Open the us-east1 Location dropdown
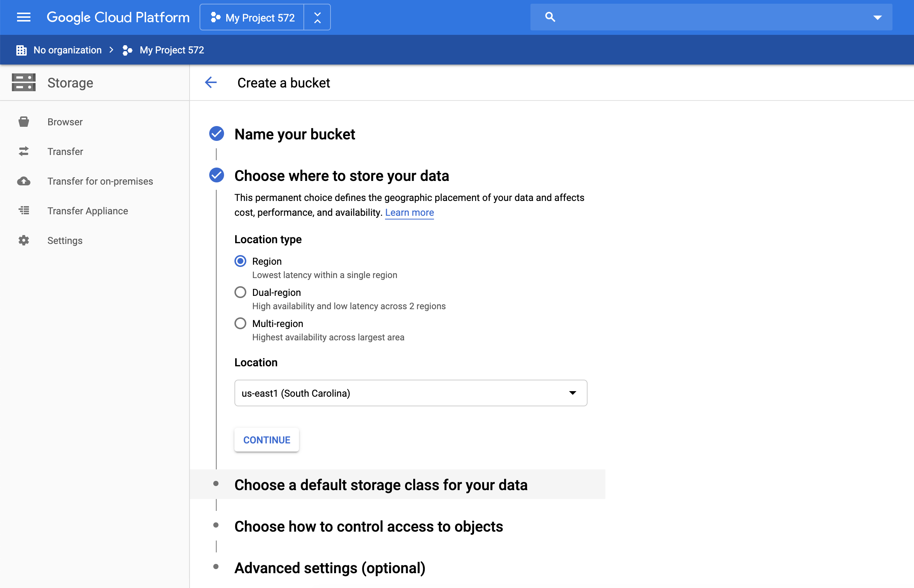 coord(411,393)
